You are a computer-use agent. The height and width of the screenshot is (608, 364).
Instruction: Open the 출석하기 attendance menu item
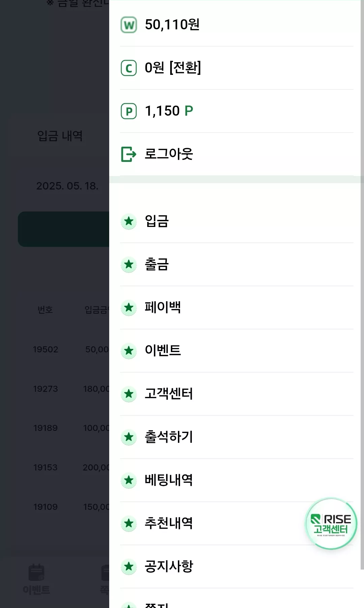(236, 437)
